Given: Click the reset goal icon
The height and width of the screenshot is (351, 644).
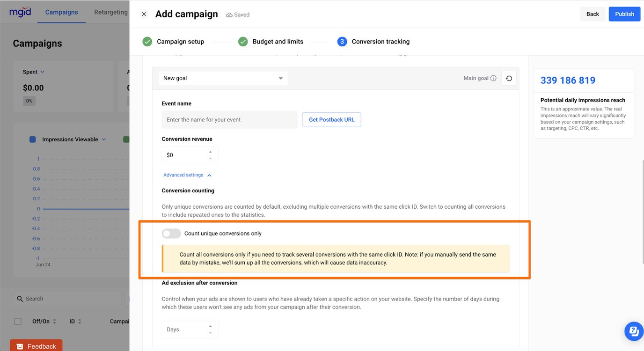Looking at the screenshot, I should (x=509, y=78).
